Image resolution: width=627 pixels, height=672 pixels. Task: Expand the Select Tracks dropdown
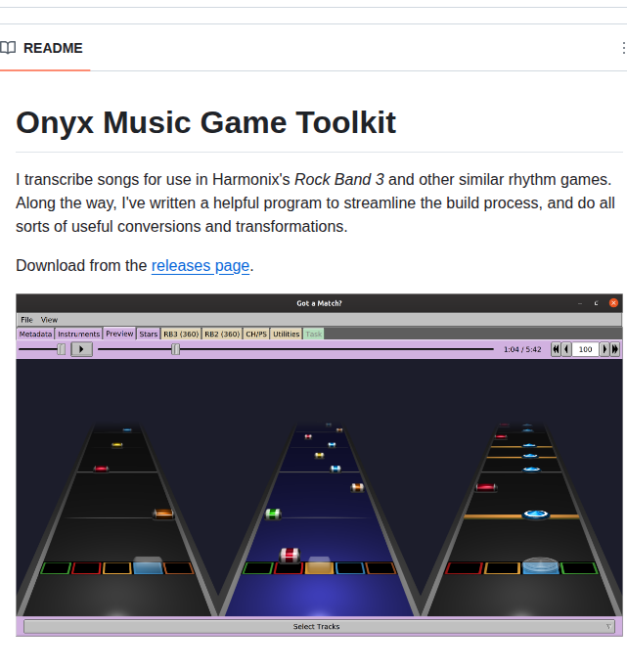(x=319, y=627)
